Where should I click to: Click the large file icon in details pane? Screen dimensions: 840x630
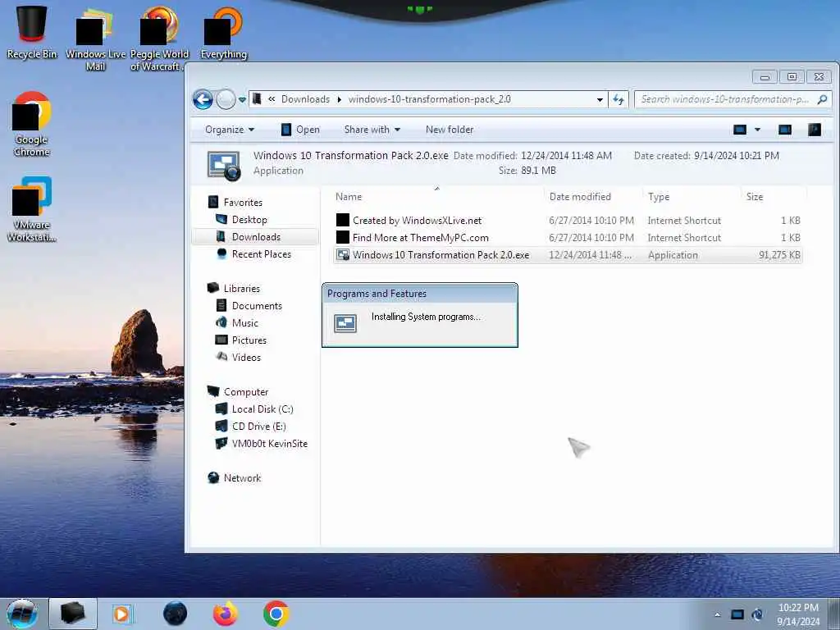[224, 164]
